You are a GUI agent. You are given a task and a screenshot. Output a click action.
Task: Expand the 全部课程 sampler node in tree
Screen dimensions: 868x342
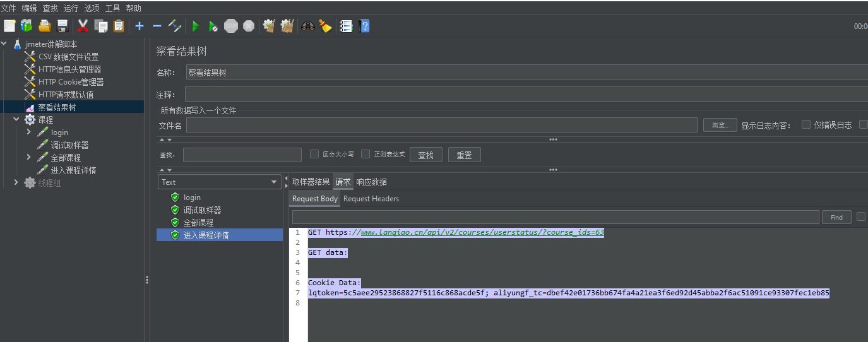click(29, 157)
